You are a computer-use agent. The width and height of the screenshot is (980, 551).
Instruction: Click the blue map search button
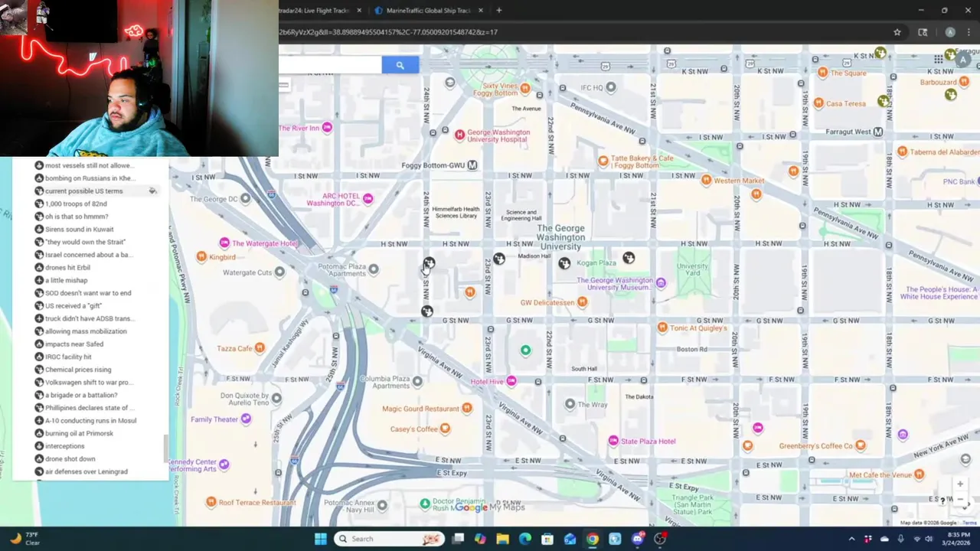400,66
